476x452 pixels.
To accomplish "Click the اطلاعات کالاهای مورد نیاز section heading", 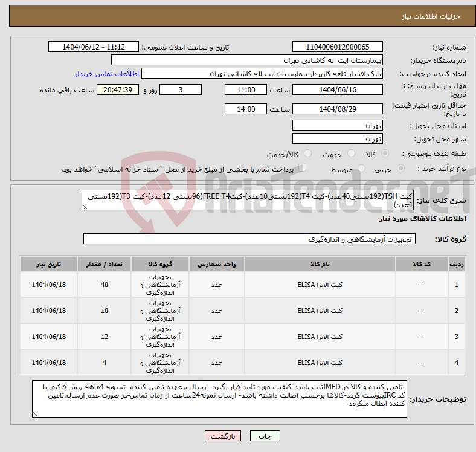I will [x=422, y=219].
